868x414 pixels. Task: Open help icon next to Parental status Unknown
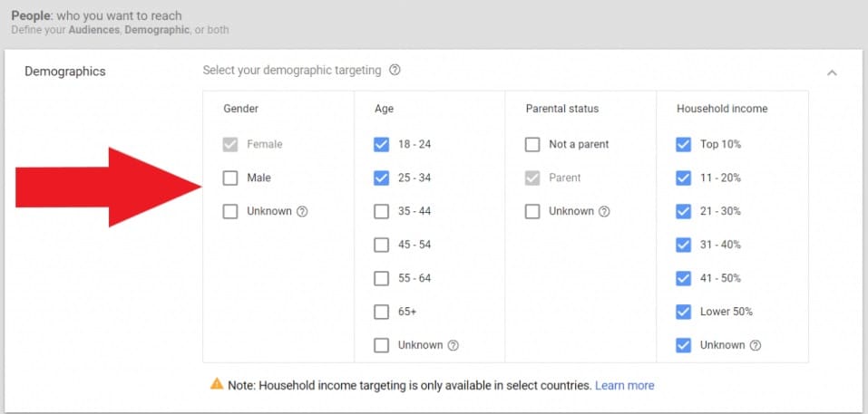coord(604,211)
